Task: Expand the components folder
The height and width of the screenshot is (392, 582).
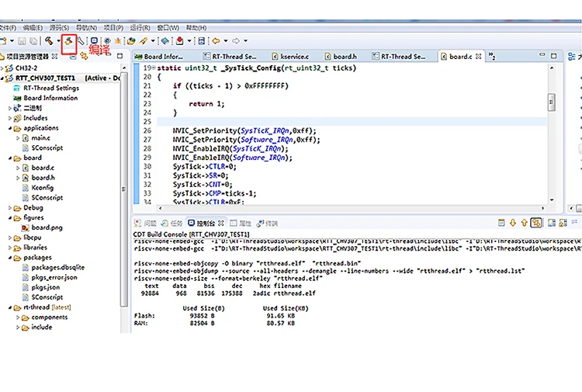Action: [18, 317]
